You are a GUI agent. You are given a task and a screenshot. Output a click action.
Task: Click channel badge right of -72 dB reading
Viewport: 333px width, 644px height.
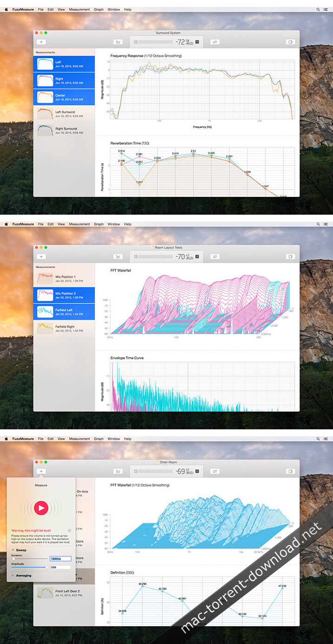(x=197, y=42)
